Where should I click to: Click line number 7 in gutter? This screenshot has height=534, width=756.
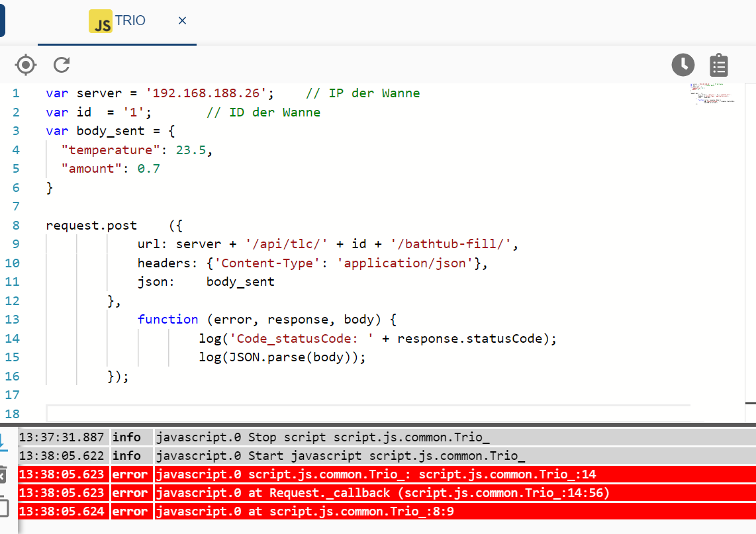pyautogui.click(x=16, y=206)
